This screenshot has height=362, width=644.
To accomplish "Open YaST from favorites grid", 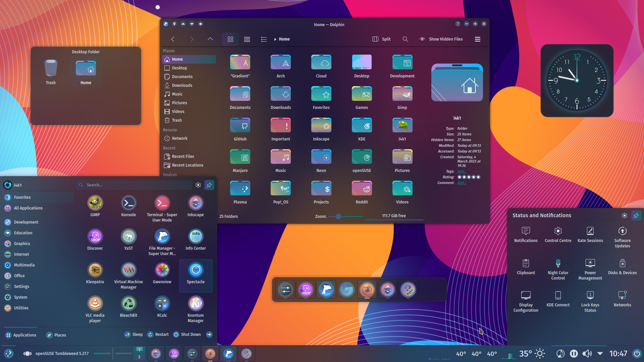I will pos(128,236).
